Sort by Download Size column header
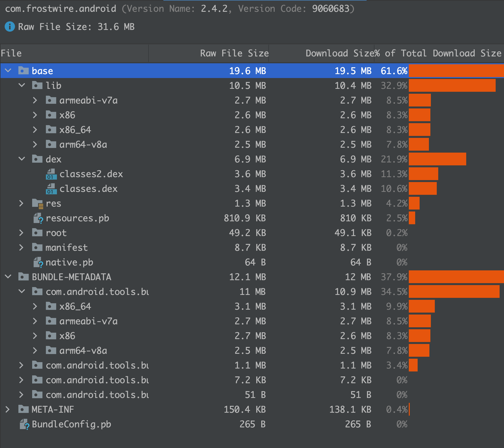 tap(321, 53)
